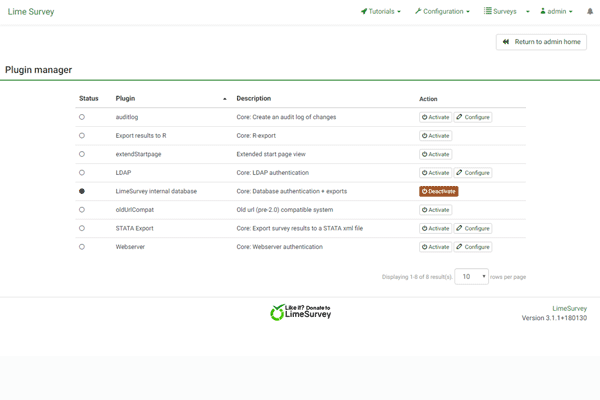Click the LimeSurvey internal database status indicator
The width and height of the screenshot is (600, 400).
click(82, 191)
